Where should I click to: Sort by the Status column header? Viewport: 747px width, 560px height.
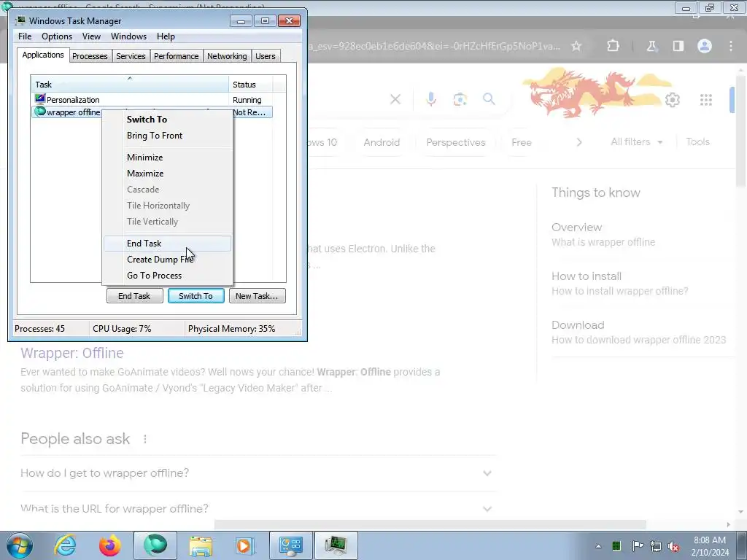coord(251,85)
